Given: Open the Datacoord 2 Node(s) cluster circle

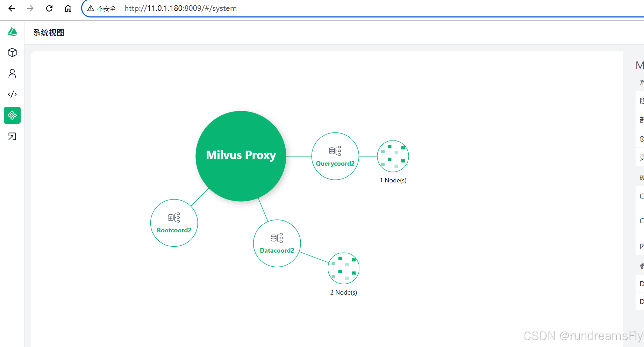Looking at the screenshot, I should coord(344,268).
